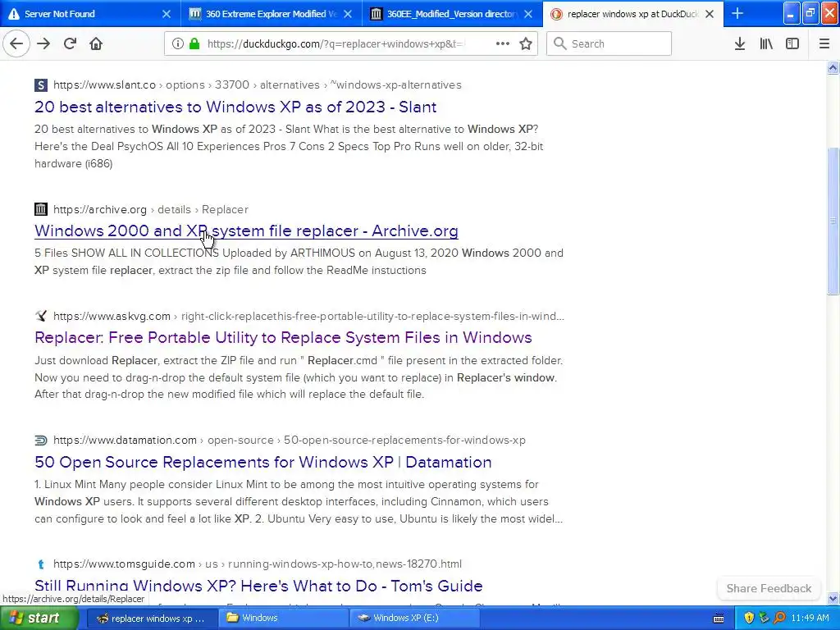The image size is (840, 630).
Task: Toggle the sidebar view
Action: [x=792, y=43]
